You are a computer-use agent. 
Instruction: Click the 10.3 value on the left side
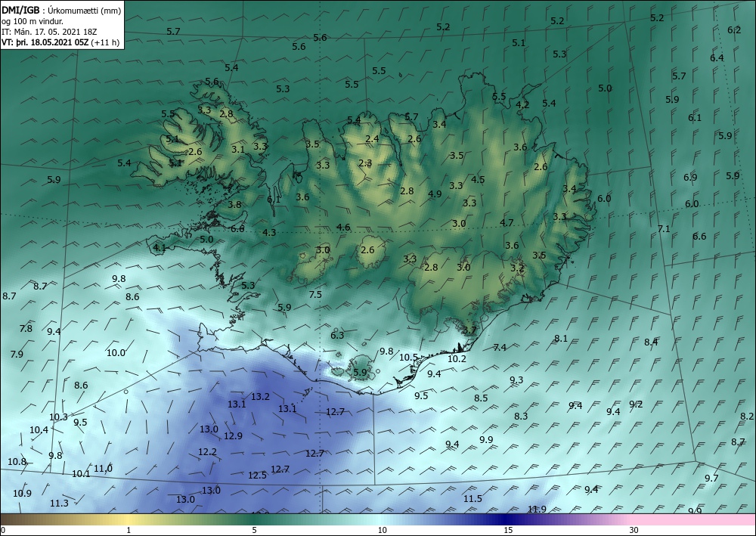point(58,417)
